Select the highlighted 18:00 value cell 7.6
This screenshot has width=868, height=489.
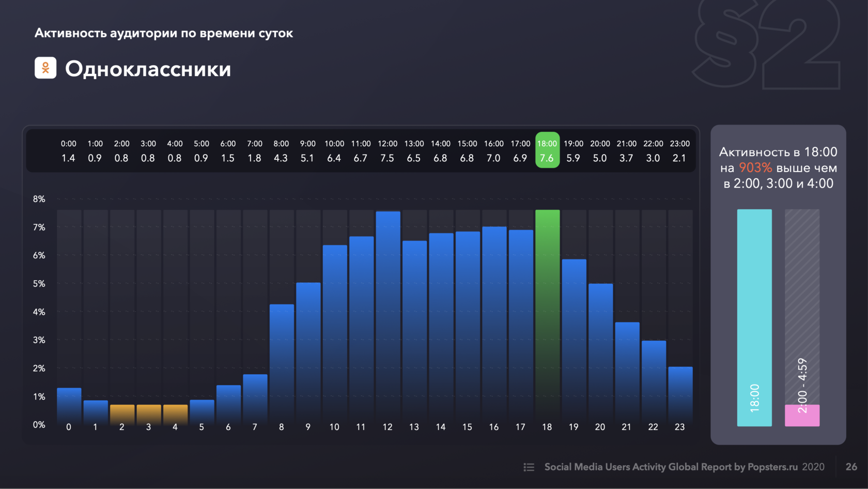pos(547,158)
